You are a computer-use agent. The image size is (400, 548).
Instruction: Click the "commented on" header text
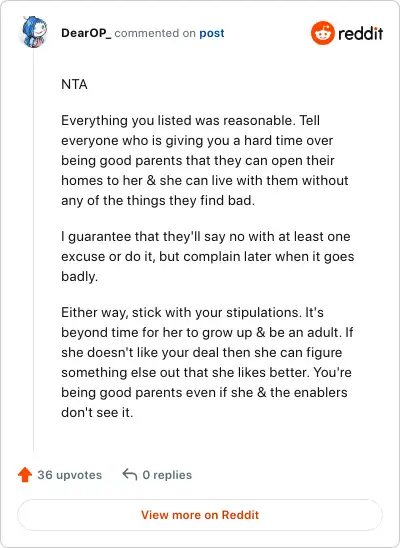click(x=155, y=33)
